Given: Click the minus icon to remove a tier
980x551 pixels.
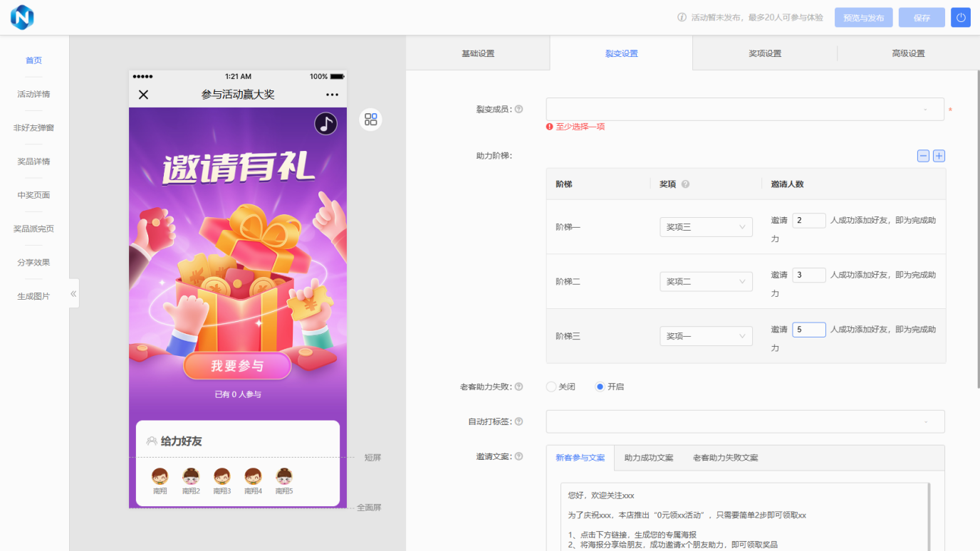Looking at the screenshot, I should point(923,155).
